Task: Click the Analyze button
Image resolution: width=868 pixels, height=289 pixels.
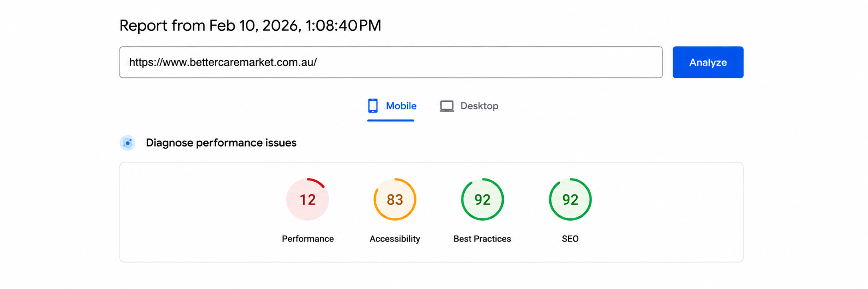Action: pos(708,62)
